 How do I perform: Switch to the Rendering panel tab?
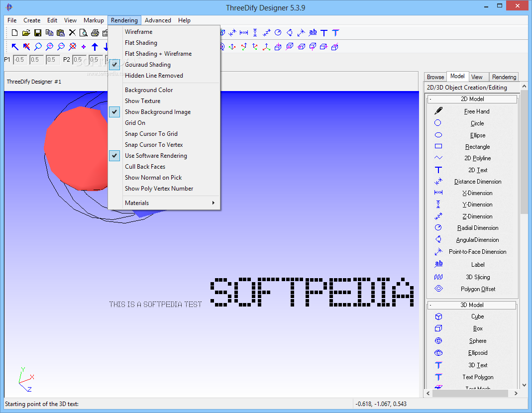pyautogui.click(x=504, y=77)
